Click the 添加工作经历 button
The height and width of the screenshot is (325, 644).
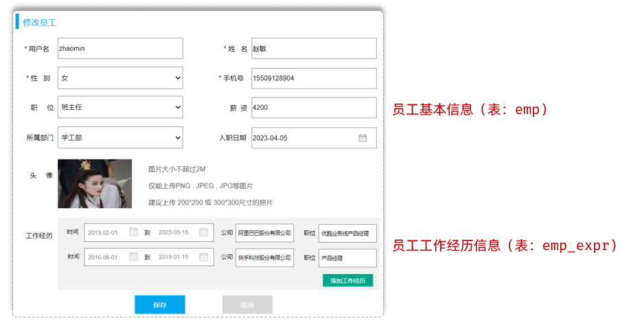click(347, 280)
